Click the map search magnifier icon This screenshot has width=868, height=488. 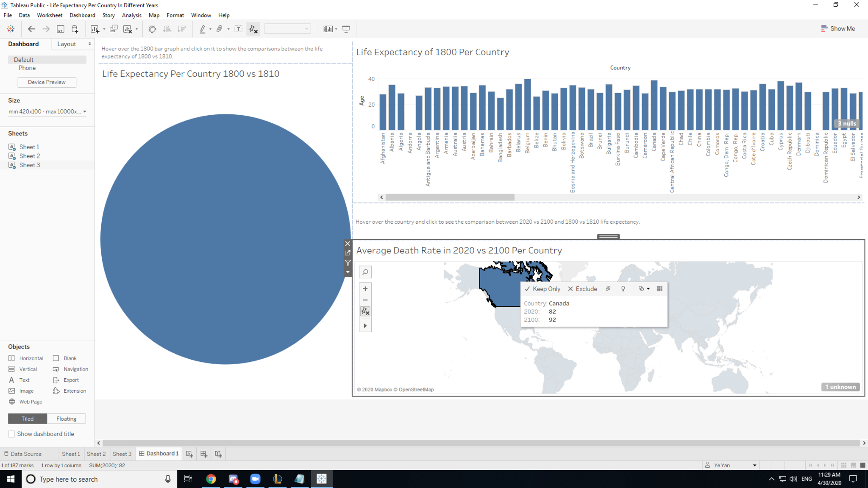pos(365,272)
